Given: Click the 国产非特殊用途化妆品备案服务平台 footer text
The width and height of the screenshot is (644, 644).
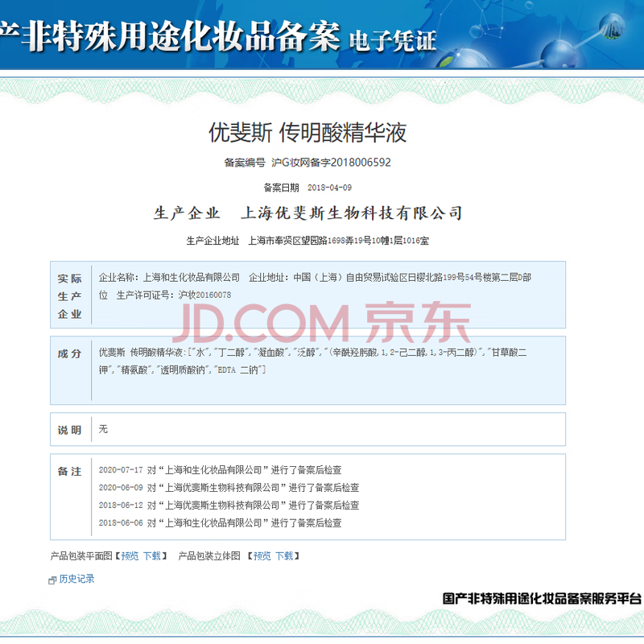Looking at the screenshot, I should coord(542,599).
